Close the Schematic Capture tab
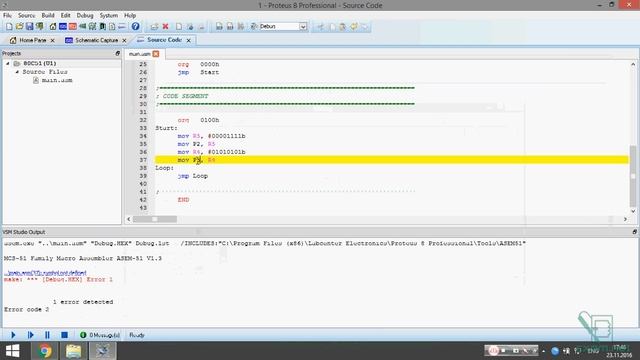Viewport: 640px width, 360px height. 124,40
